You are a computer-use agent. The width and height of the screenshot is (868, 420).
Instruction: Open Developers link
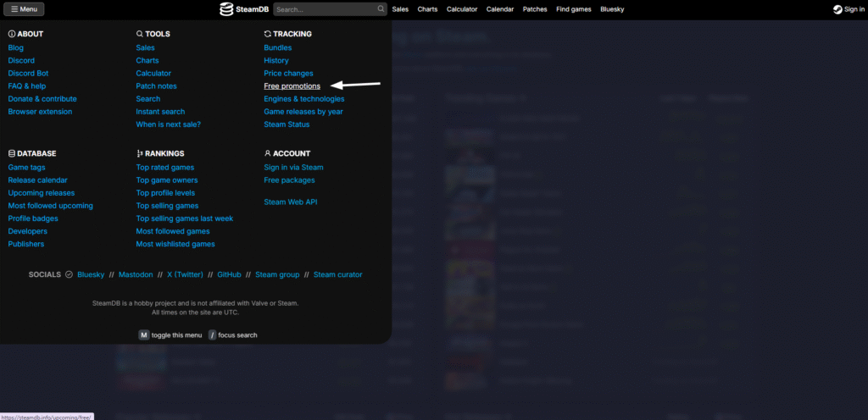point(28,231)
